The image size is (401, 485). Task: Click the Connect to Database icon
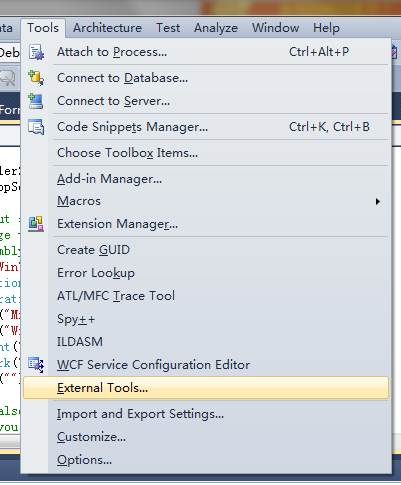pos(36,78)
